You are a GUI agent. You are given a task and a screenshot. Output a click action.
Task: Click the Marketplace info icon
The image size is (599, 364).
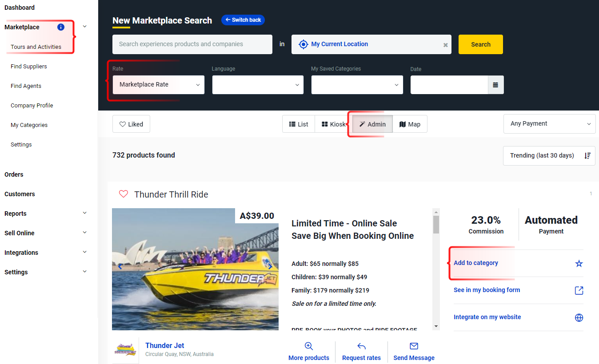(61, 27)
